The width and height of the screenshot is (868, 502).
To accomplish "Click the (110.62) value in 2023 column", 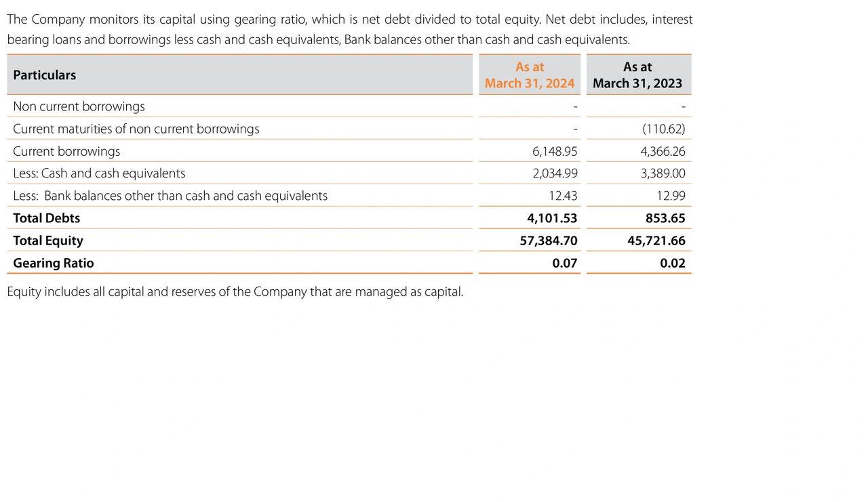I will coord(663,129).
